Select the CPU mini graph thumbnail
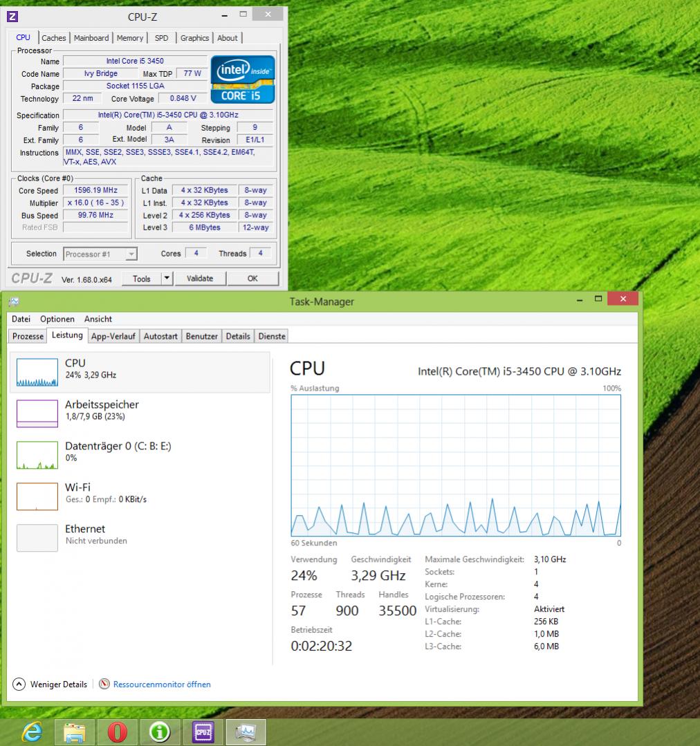The image size is (700, 746). (x=37, y=372)
